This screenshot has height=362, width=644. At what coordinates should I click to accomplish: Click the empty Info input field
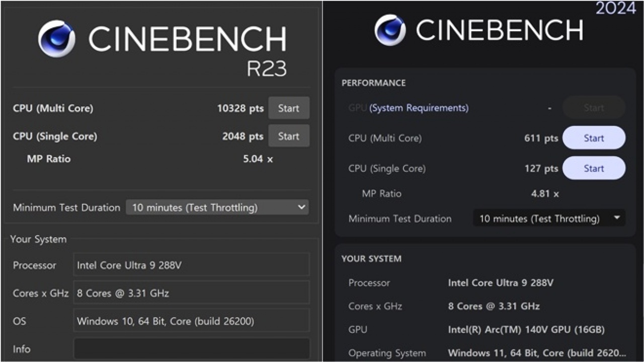(191, 349)
